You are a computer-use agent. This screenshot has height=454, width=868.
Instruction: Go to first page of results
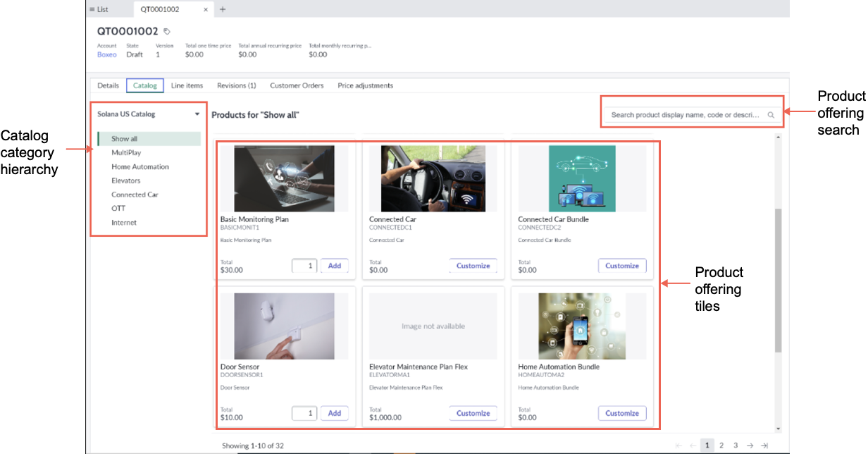click(x=679, y=446)
